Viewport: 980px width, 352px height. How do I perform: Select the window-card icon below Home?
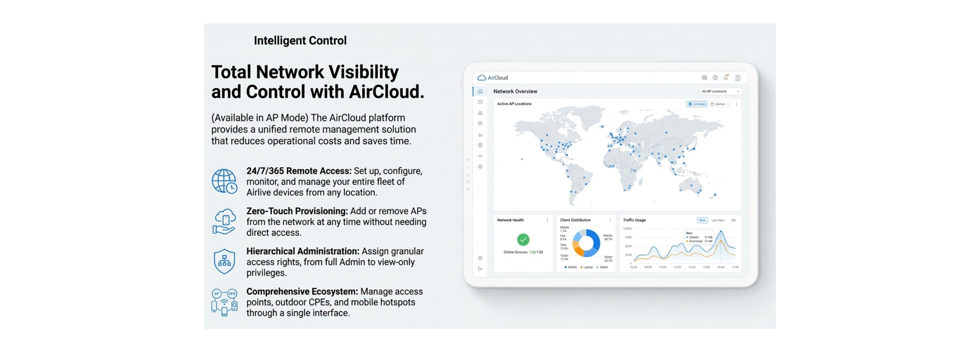(x=480, y=102)
